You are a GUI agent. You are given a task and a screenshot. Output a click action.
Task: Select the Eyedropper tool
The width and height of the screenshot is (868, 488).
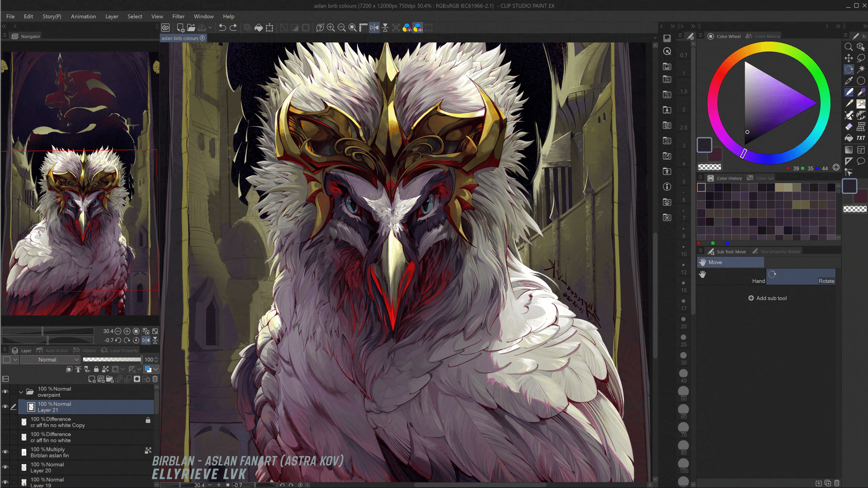(849, 81)
